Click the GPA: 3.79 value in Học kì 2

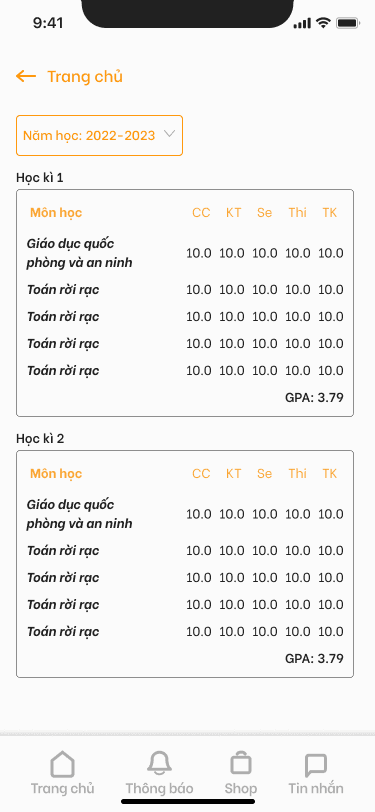(314, 659)
